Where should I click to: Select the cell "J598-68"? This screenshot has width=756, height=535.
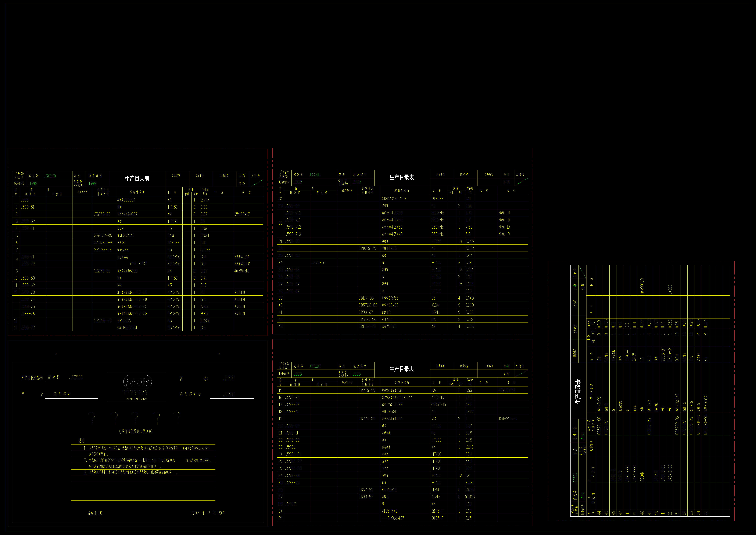point(292,476)
